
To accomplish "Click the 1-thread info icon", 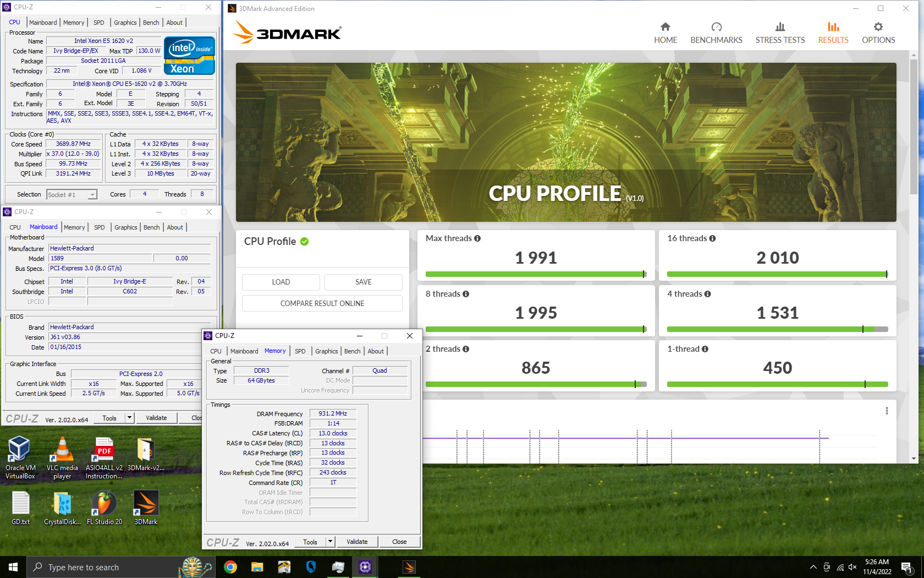I will tap(705, 349).
